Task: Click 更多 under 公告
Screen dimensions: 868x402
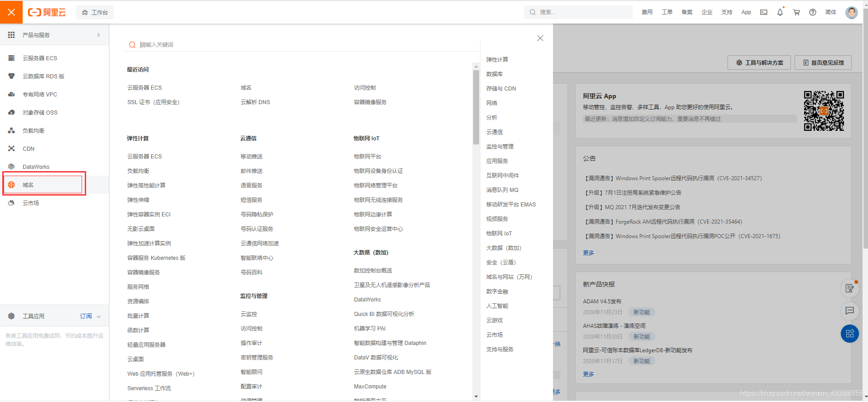Action: pyautogui.click(x=588, y=253)
